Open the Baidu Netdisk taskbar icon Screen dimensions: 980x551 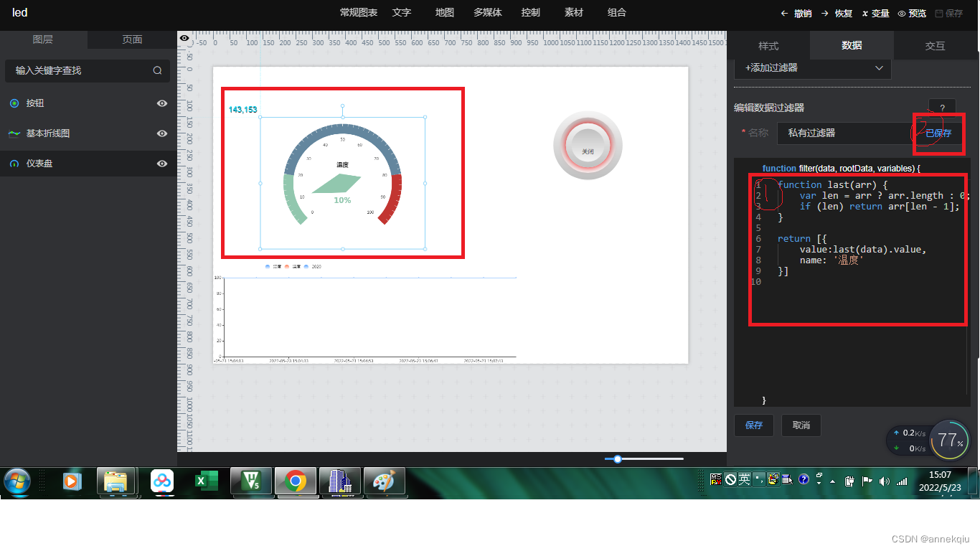click(162, 481)
